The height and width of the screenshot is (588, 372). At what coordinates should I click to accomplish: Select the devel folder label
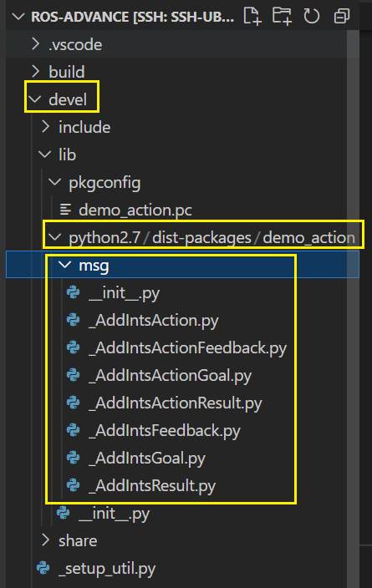click(68, 99)
